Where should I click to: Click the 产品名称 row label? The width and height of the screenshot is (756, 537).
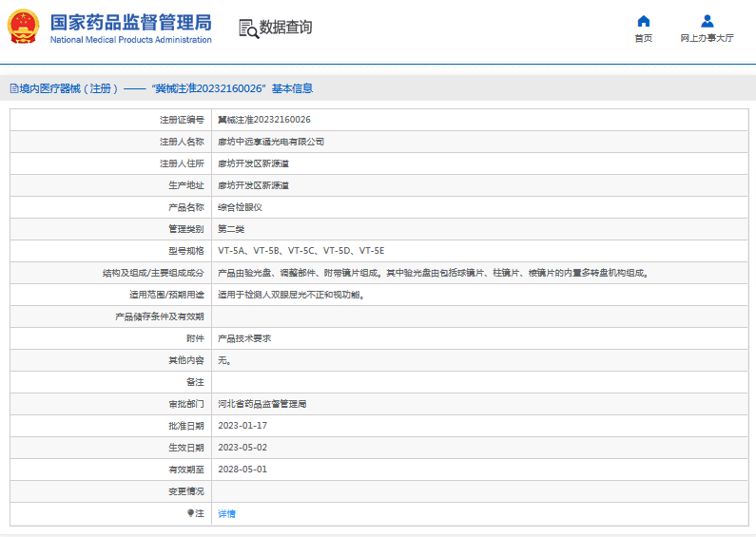tap(186, 207)
